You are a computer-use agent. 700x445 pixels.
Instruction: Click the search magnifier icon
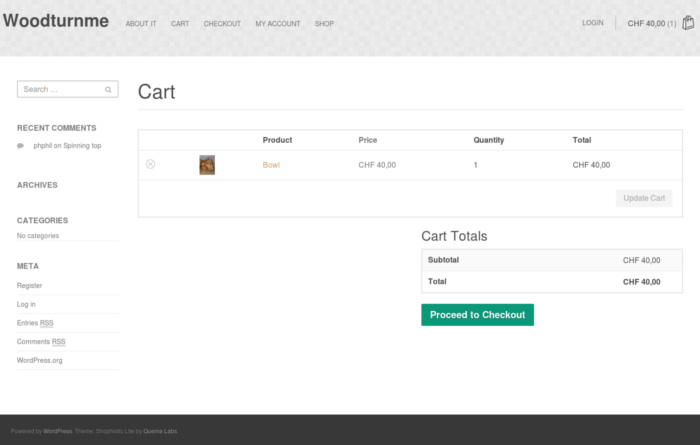[x=108, y=90]
